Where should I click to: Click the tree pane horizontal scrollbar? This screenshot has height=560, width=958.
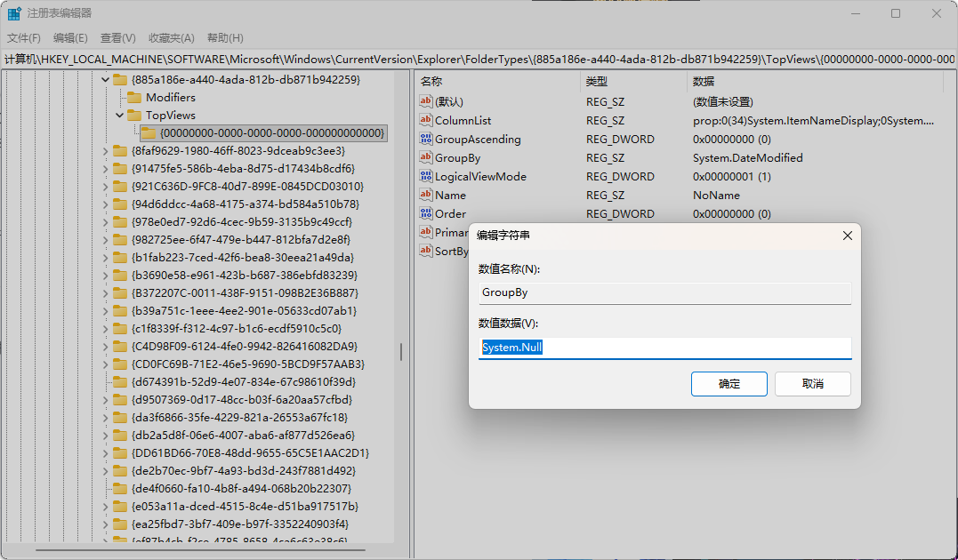click(200, 550)
